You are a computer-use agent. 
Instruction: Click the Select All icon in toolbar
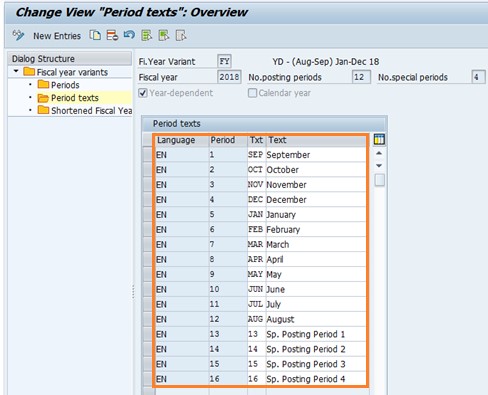pyautogui.click(x=146, y=35)
